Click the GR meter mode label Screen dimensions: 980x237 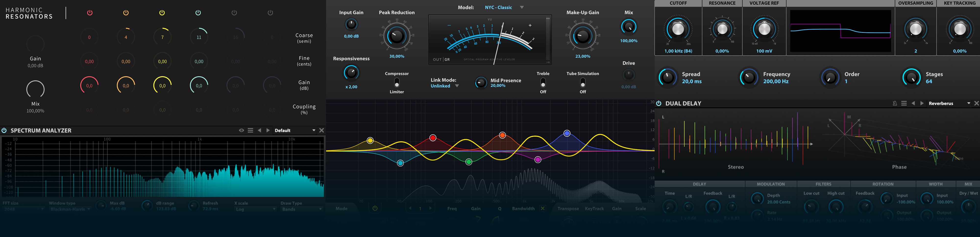(x=447, y=60)
